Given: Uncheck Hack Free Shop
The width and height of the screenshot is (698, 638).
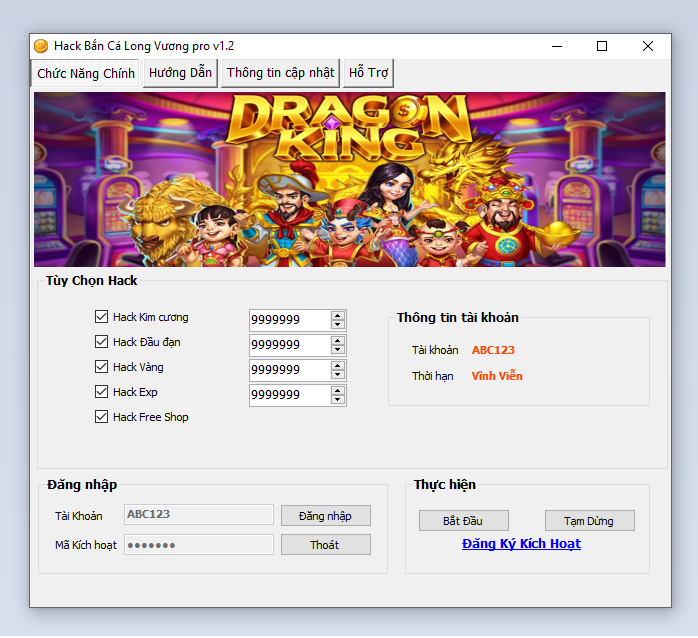Looking at the screenshot, I should [x=101, y=417].
